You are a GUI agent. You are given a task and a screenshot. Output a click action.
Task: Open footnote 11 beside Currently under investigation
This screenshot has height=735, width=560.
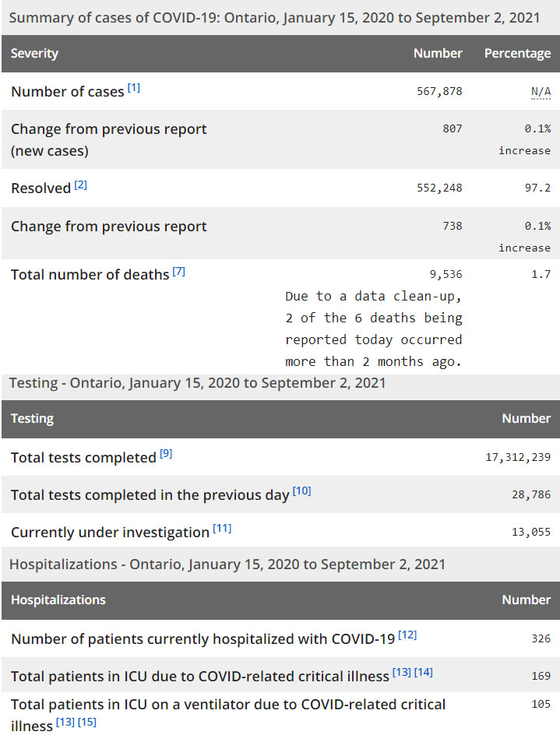point(222,529)
